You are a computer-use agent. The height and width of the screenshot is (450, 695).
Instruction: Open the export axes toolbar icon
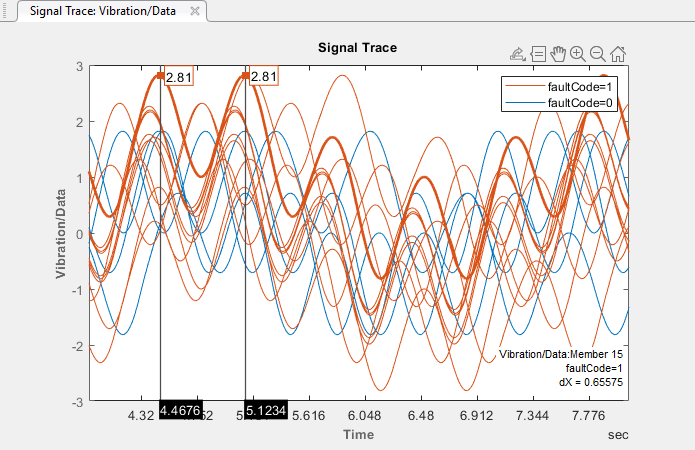[517, 54]
